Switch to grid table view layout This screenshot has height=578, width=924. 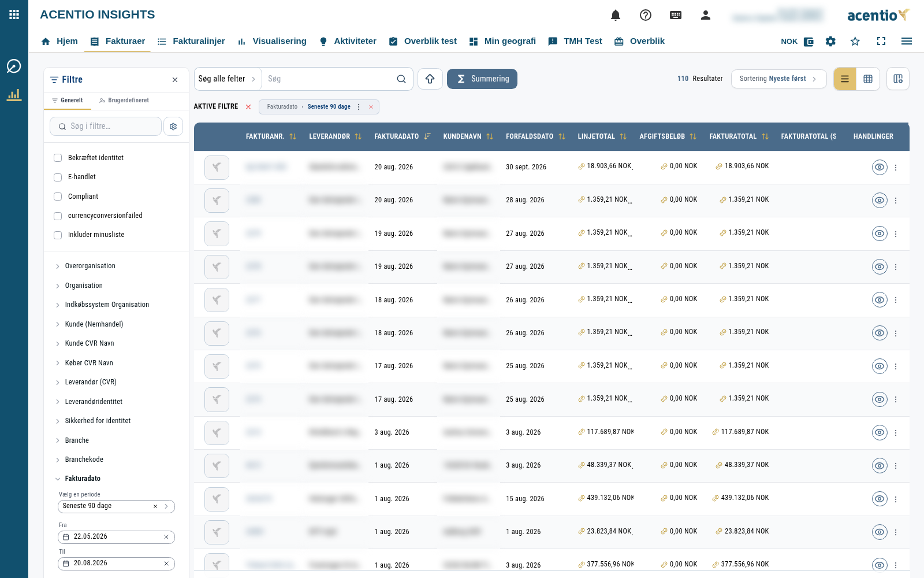coord(868,79)
